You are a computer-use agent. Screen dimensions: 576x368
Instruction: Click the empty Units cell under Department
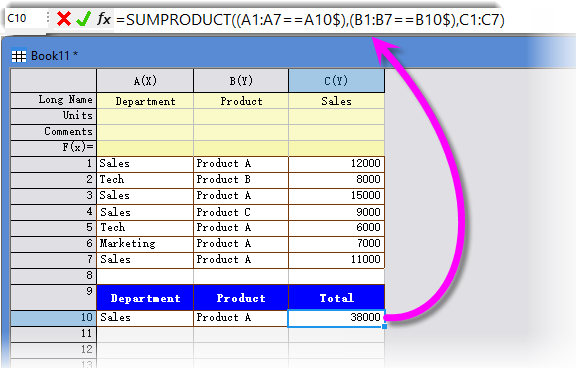point(145,116)
